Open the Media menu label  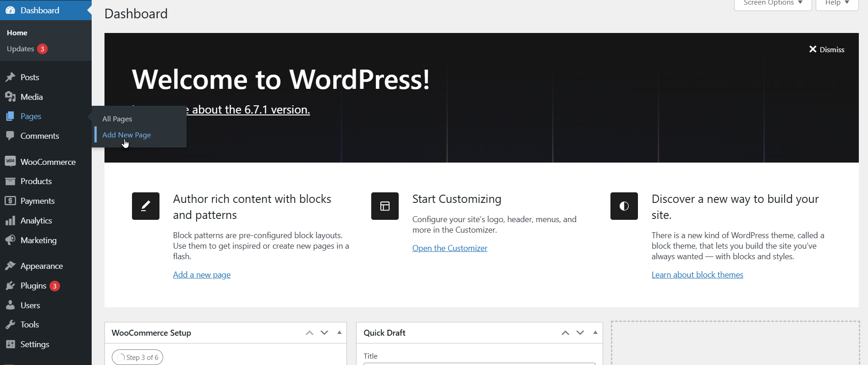32,97
